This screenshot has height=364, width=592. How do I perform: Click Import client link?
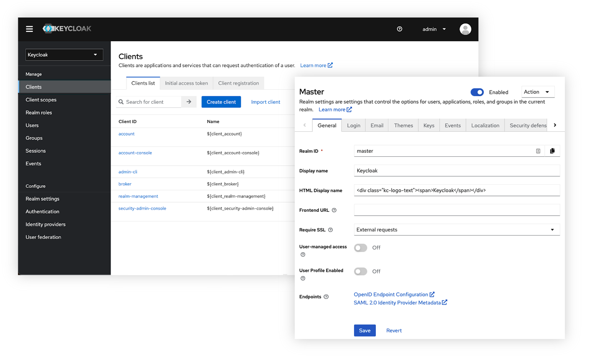[x=266, y=102]
